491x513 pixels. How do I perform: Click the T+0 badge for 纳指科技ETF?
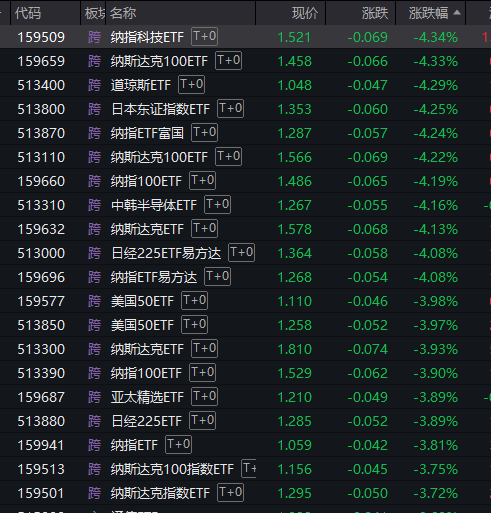tap(204, 36)
